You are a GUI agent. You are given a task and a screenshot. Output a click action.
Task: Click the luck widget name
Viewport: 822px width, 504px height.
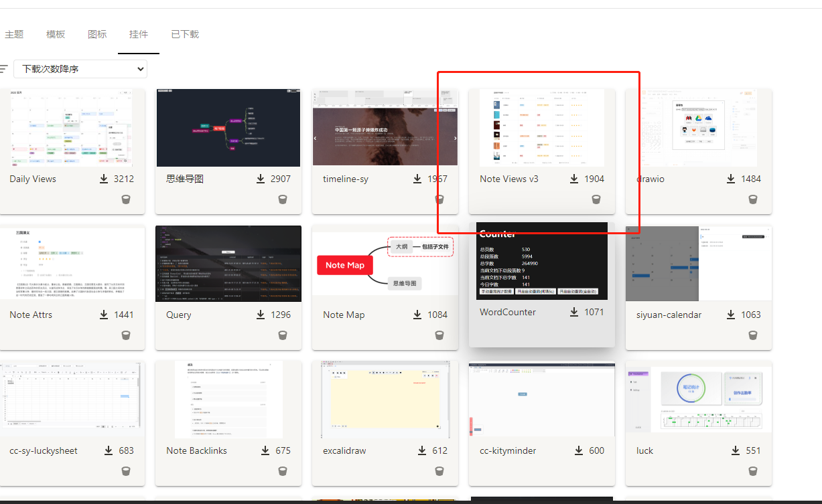click(644, 450)
